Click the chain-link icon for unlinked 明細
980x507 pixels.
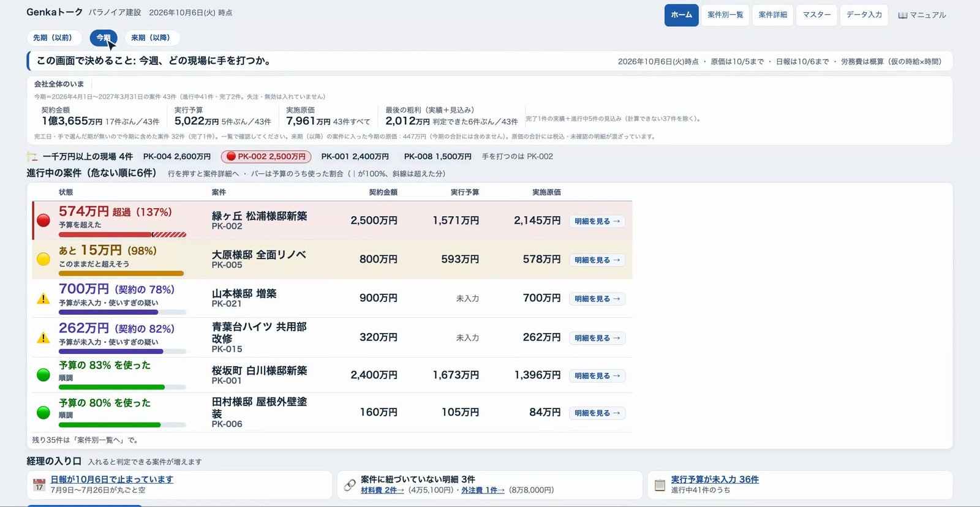coord(350,485)
